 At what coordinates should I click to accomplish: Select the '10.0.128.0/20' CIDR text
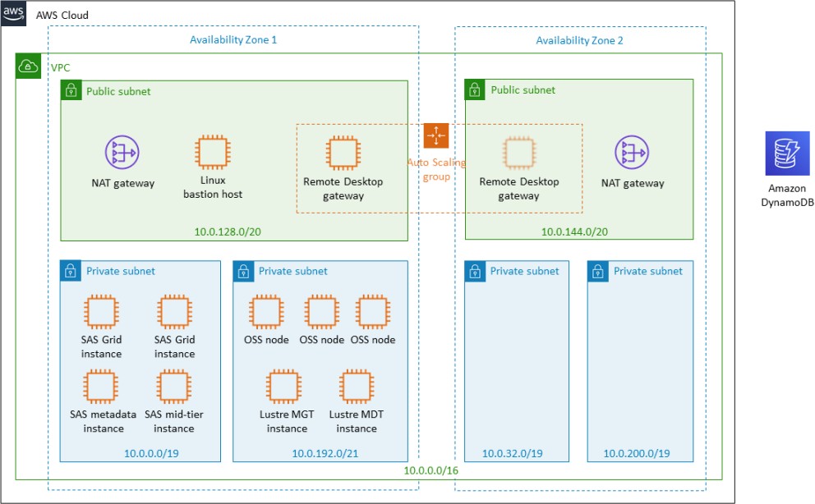[x=228, y=231]
